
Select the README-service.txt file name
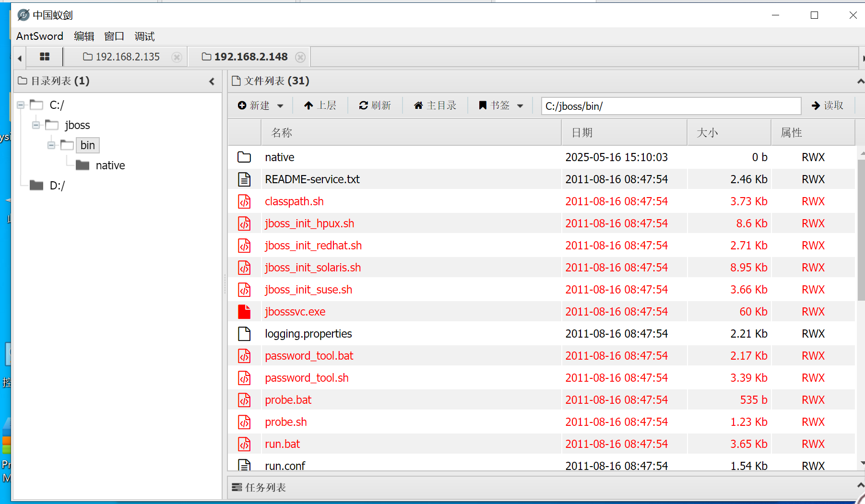click(312, 179)
